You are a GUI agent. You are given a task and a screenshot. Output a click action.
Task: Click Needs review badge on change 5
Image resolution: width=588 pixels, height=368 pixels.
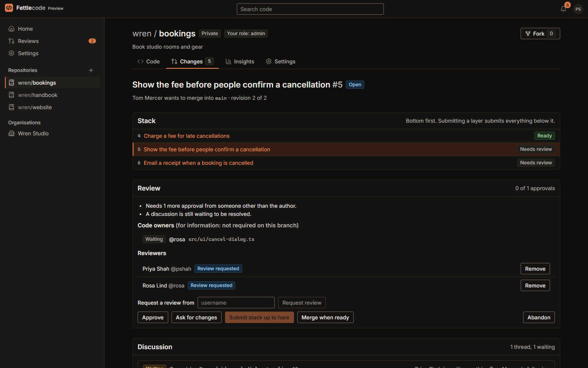536,149
